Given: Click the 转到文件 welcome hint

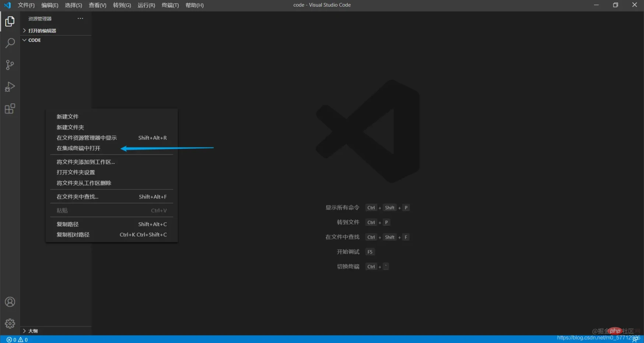Looking at the screenshot, I should tap(348, 222).
